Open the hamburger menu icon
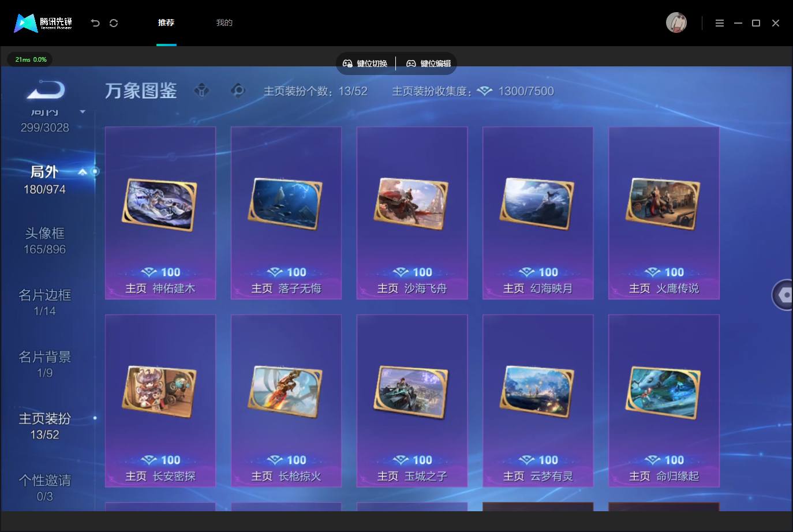793x532 pixels. (x=720, y=23)
